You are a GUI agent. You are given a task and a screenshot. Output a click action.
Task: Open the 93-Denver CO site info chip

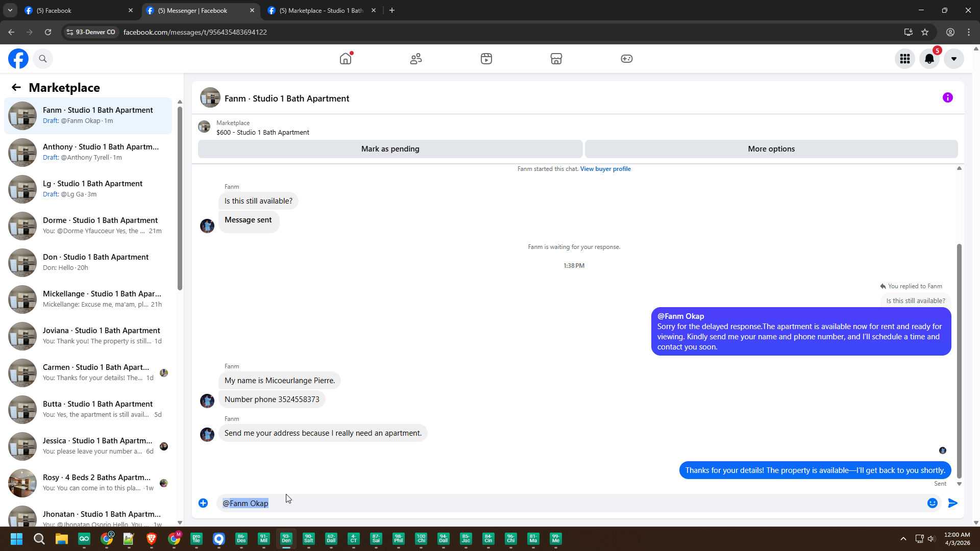91,32
